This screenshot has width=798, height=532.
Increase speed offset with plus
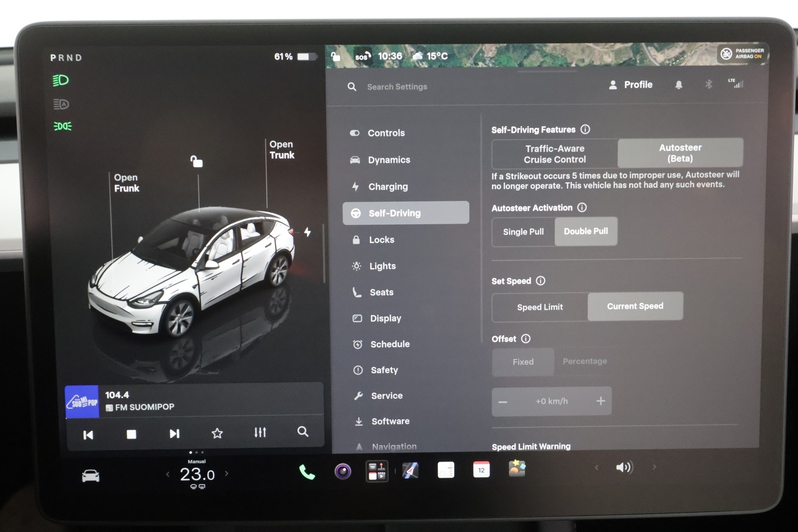pos(600,401)
